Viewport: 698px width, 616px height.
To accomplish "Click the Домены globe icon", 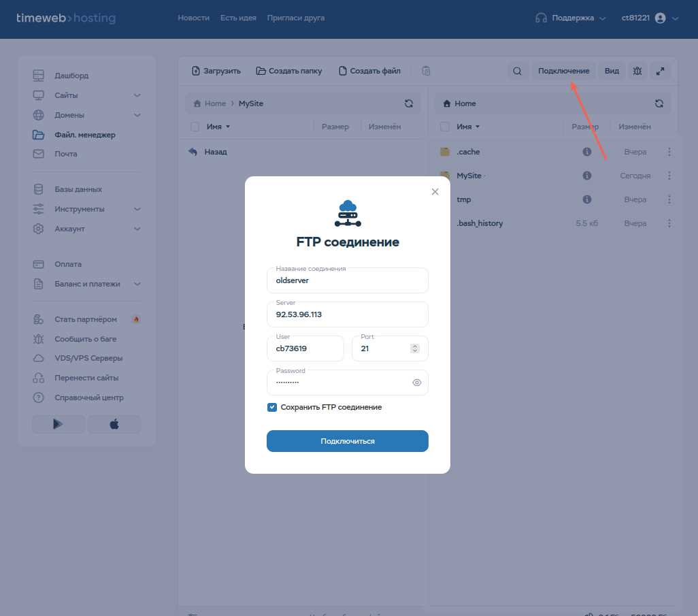I will tap(38, 115).
